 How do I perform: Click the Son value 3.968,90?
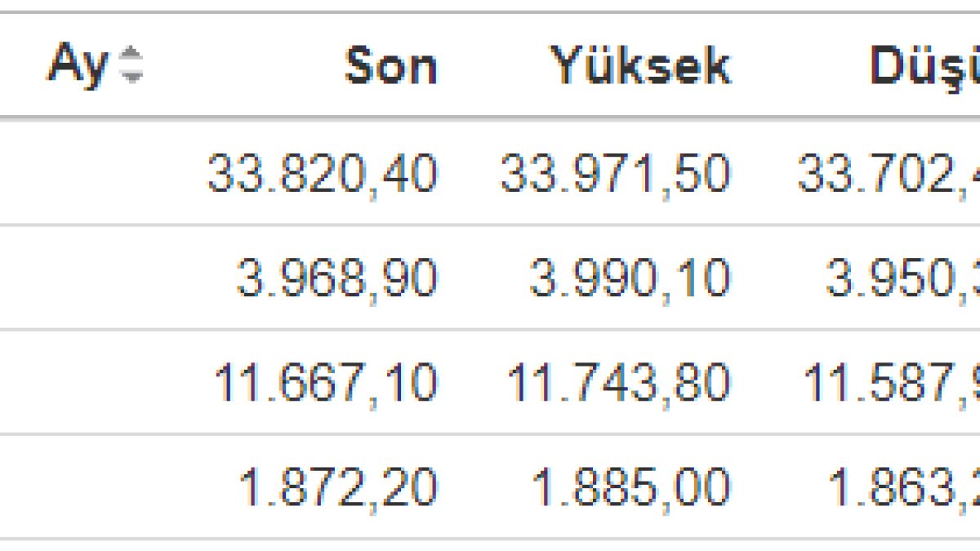pos(336,278)
